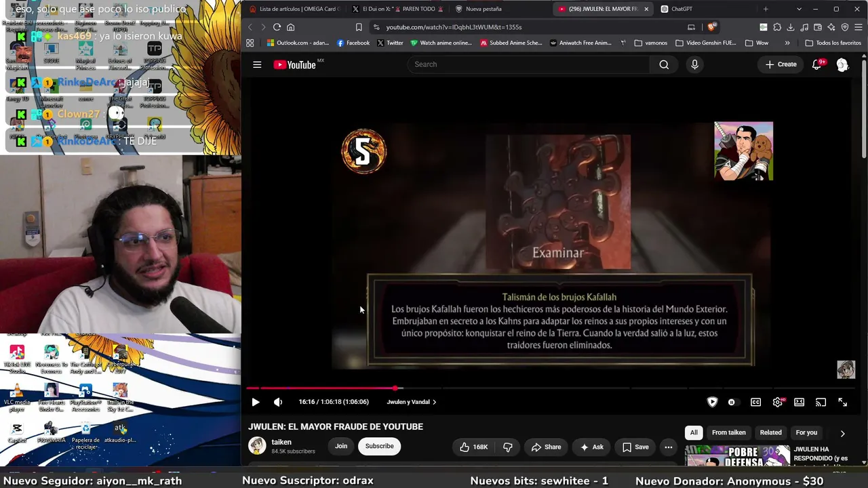Switch to the El Dui on X tab
Image resolution: width=868 pixels, height=488 pixels.
pos(398,9)
